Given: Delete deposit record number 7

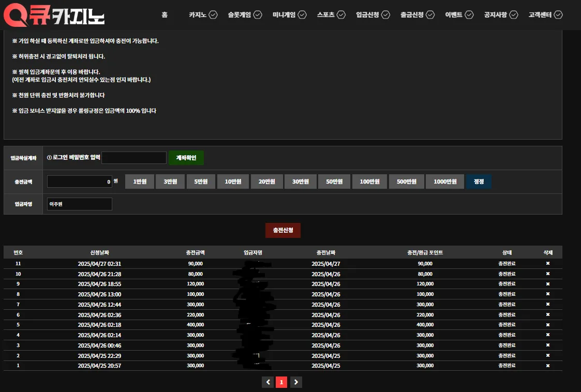Looking at the screenshot, I should point(548,304).
